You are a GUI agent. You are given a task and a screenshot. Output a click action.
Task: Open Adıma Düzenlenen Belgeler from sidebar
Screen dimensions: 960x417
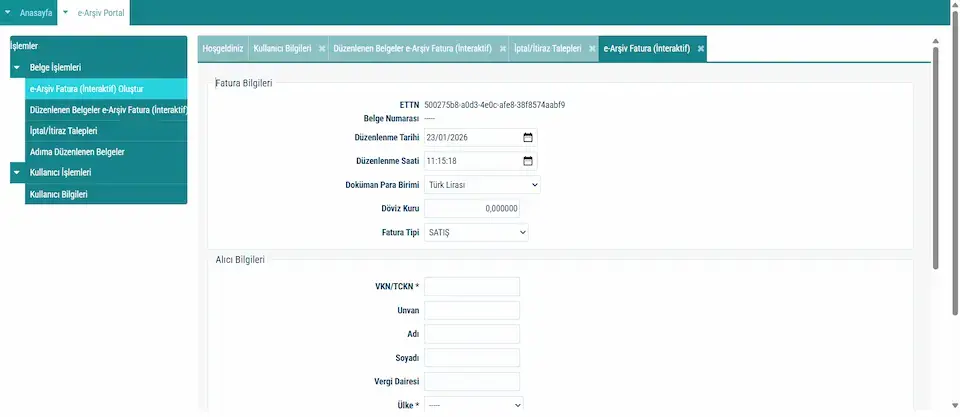coord(77,152)
